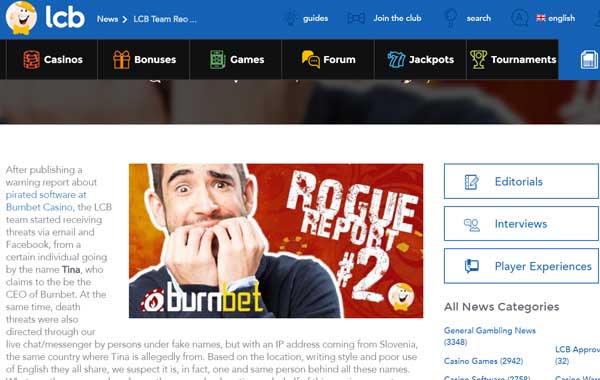The width and height of the screenshot is (600, 380).
Task: Open Casino Games (2942) category
Action: (483, 361)
